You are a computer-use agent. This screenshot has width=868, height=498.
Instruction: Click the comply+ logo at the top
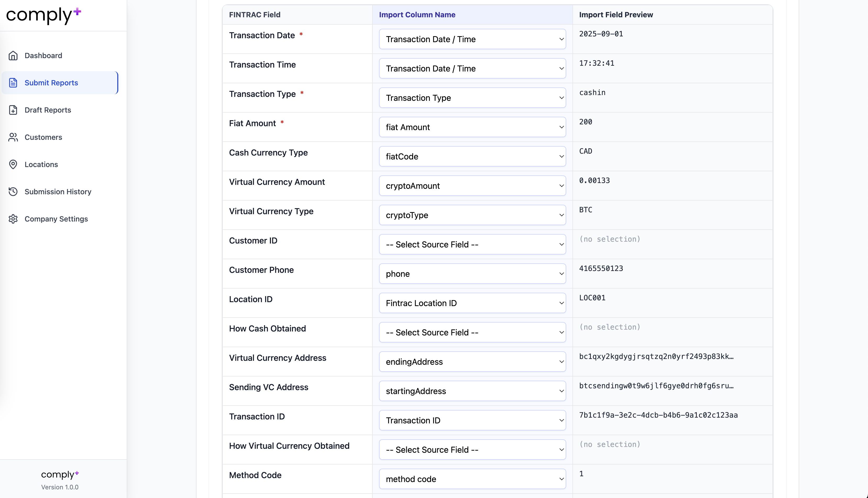point(43,16)
